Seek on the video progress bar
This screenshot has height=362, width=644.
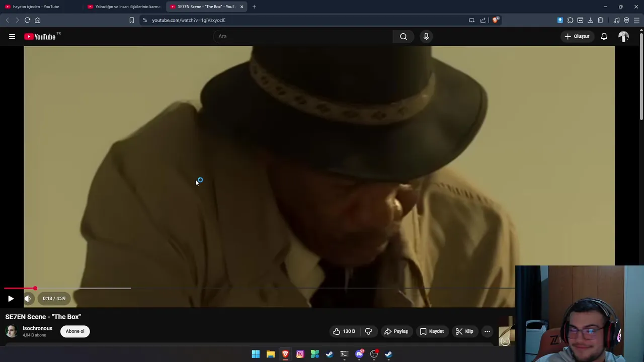tap(259, 288)
